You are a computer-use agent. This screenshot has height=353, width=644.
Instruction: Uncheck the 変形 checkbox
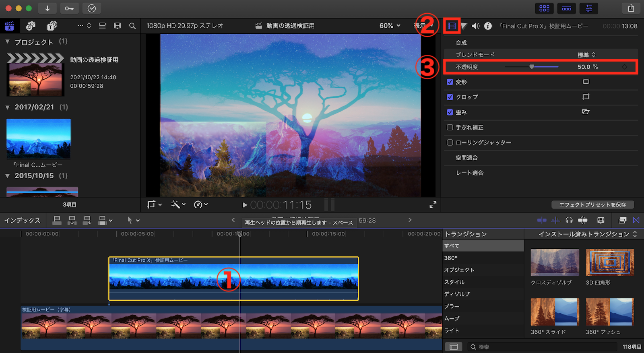(450, 82)
